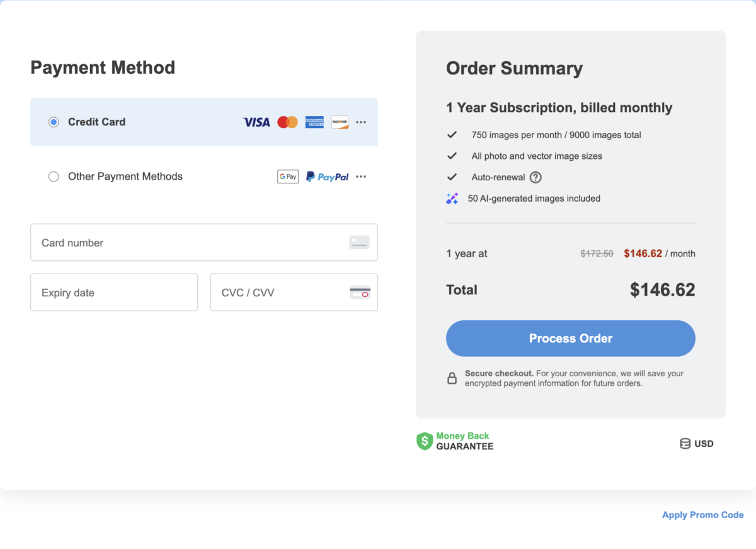Click the Mastercard icon
Image resolution: width=756 pixels, height=549 pixels.
point(287,122)
